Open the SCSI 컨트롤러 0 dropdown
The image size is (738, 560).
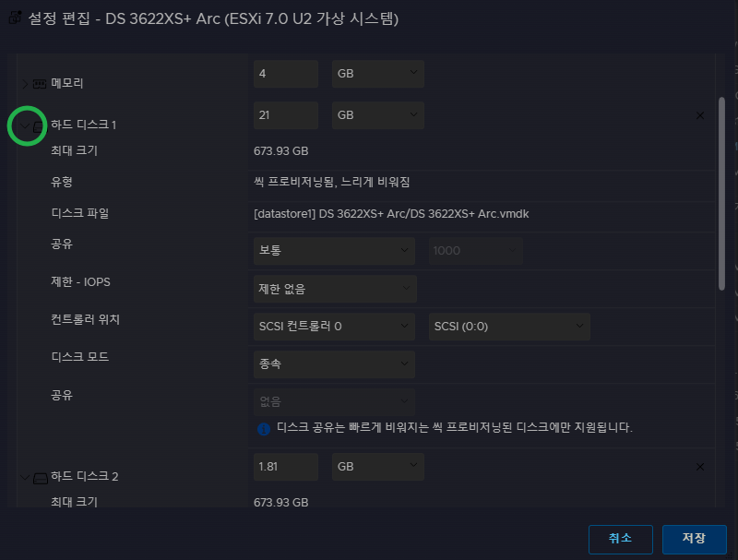coord(334,327)
